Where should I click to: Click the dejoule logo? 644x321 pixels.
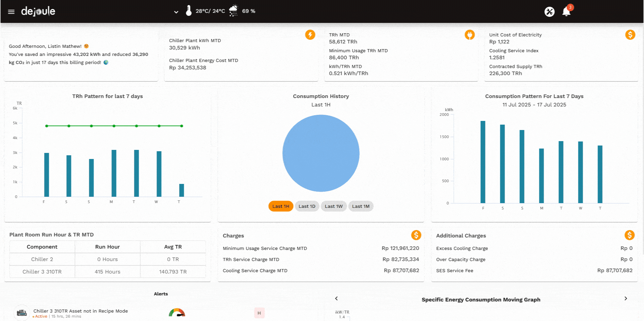[38, 11]
